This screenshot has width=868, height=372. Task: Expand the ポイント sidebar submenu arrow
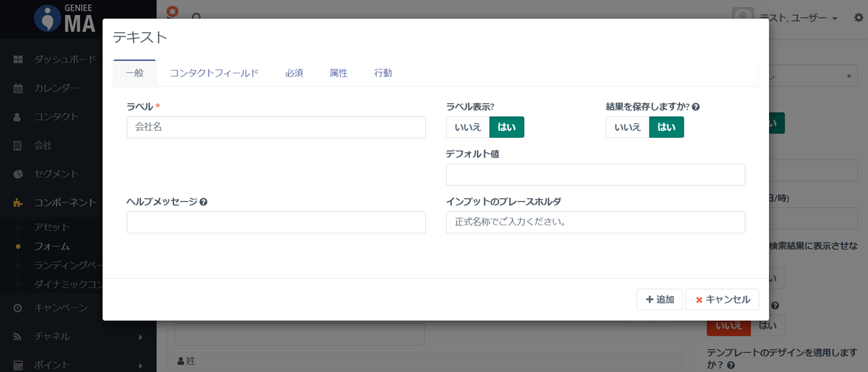[x=140, y=365]
